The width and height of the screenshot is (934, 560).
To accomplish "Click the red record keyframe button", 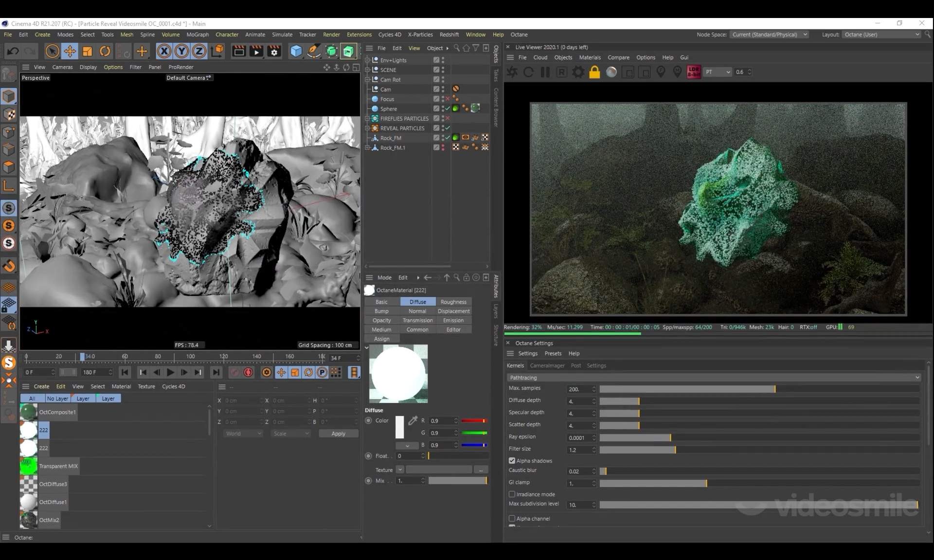I will (x=248, y=372).
